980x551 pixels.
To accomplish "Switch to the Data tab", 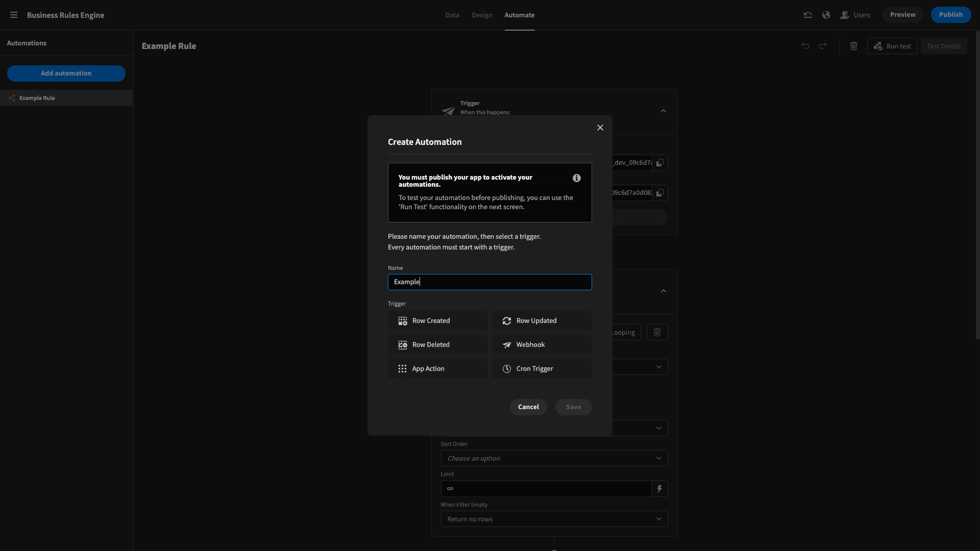I will [452, 15].
